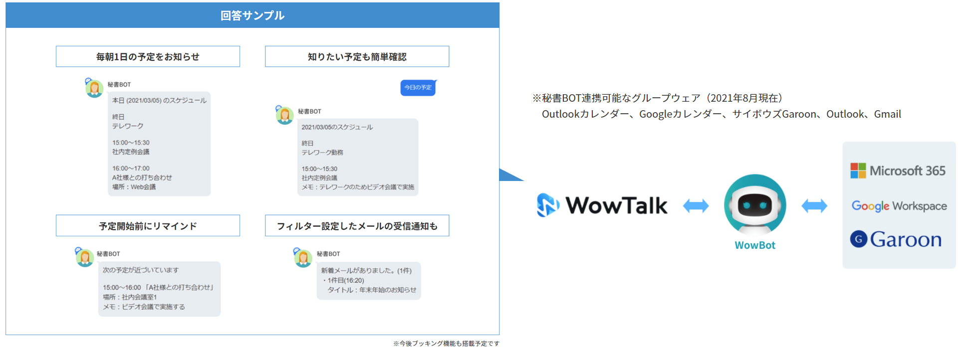Click the 1件目(16:20) line
The width and height of the screenshot is (980, 349).
[x=343, y=280]
